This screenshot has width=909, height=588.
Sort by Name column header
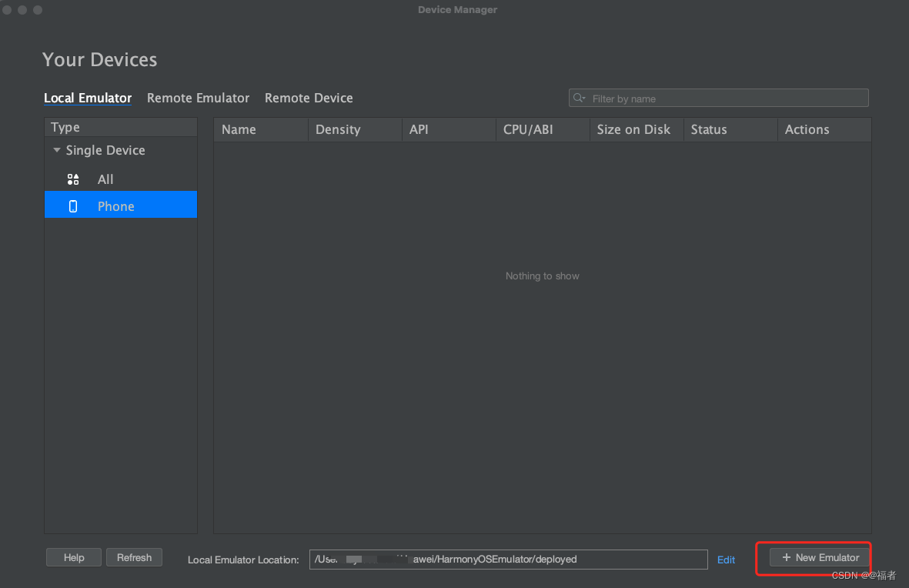261,129
